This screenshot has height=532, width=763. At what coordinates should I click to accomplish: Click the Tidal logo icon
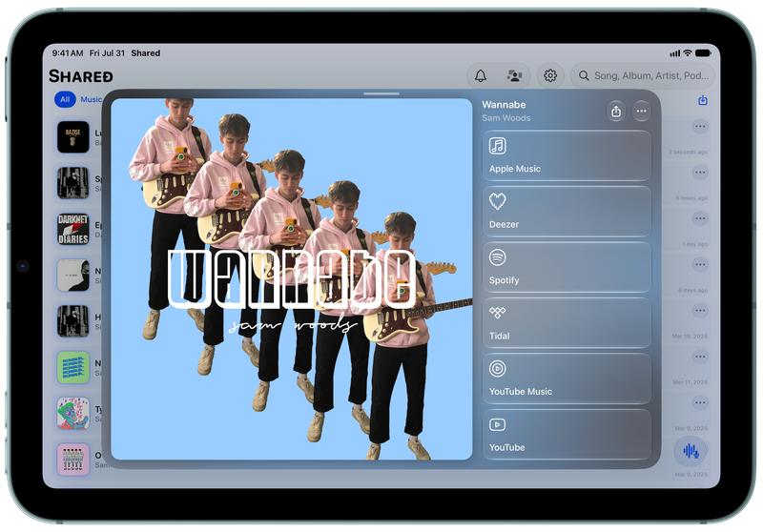click(x=497, y=313)
